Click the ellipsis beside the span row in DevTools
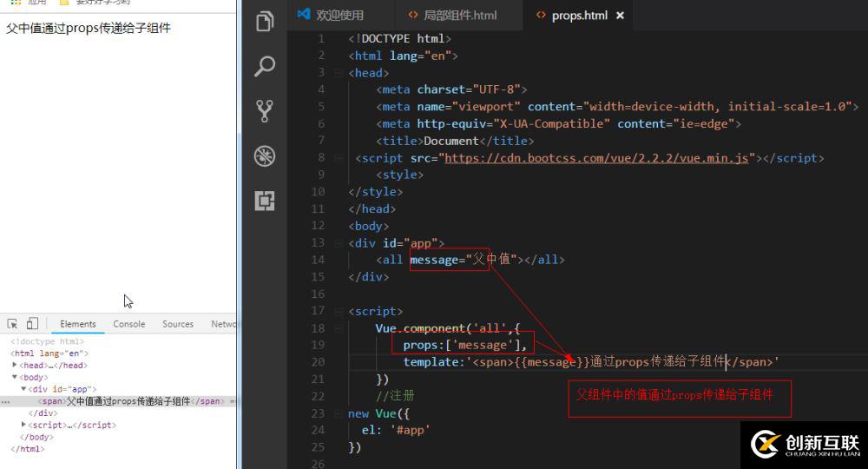This screenshot has height=469, width=868. (x=5, y=402)
